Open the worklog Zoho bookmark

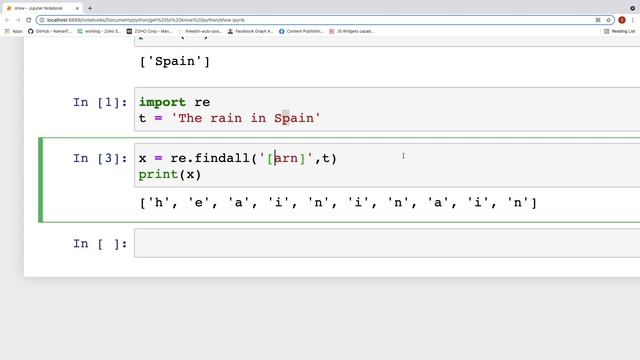coord(99,31)
